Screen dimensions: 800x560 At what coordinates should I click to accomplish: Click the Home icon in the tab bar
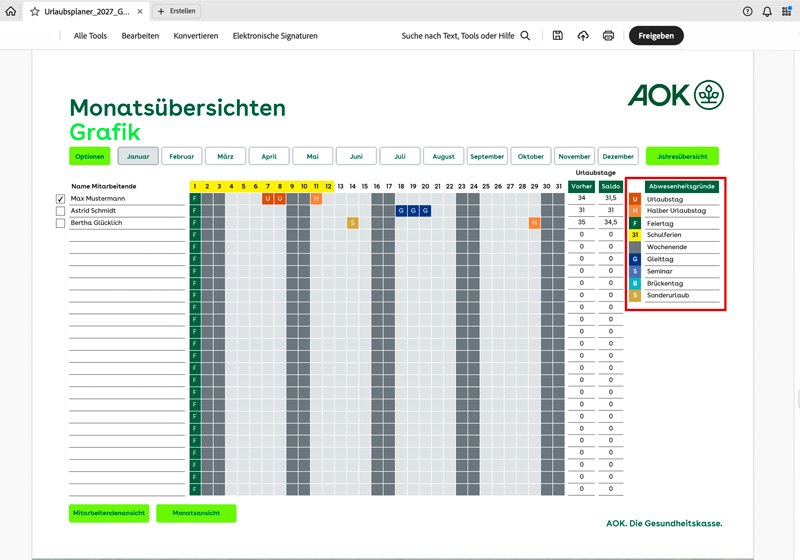coord(11,11)
